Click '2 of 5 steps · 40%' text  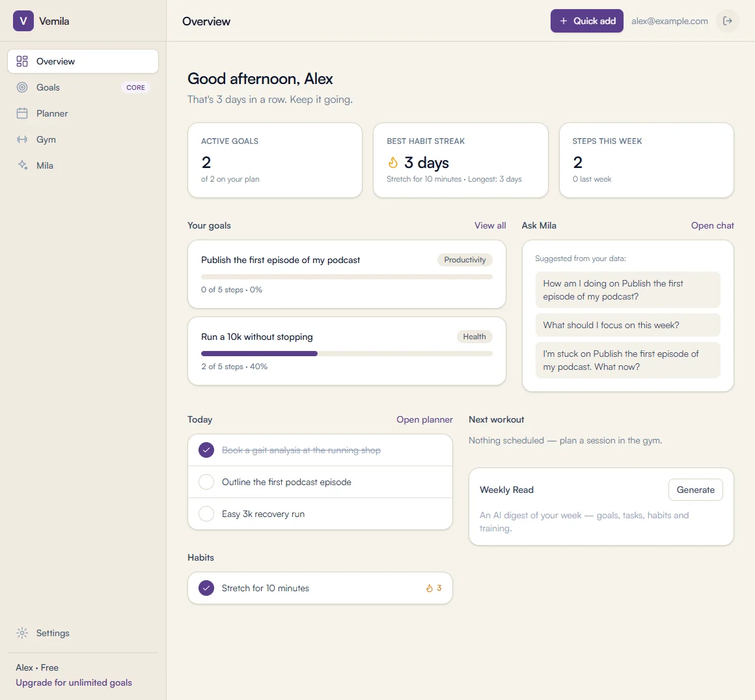point(234,367)
